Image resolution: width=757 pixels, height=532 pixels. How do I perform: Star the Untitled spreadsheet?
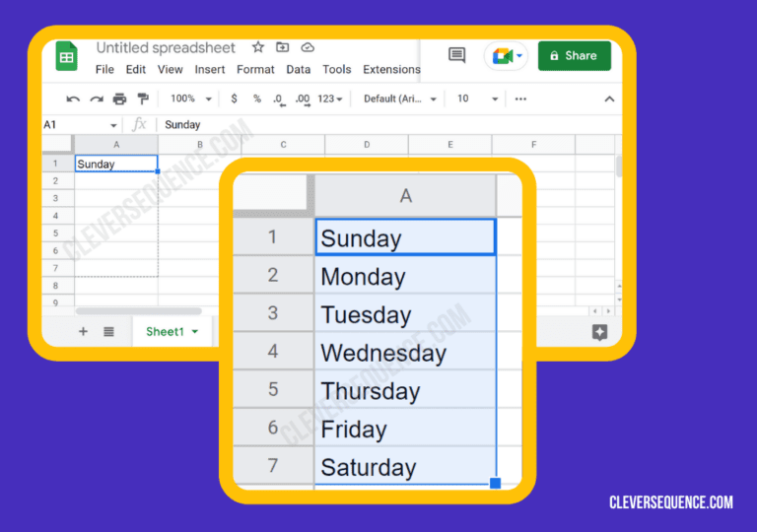click(x=258, y=47)
